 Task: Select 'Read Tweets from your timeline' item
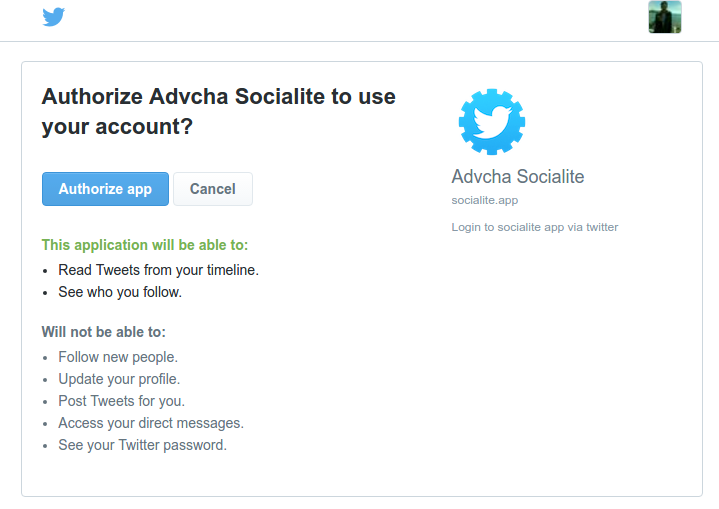[x=158, y=270]
